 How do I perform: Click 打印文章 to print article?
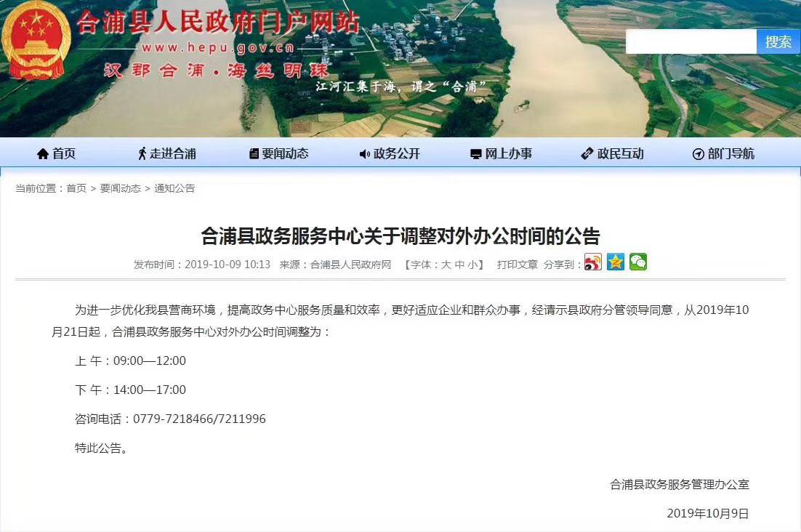(517, 265)
